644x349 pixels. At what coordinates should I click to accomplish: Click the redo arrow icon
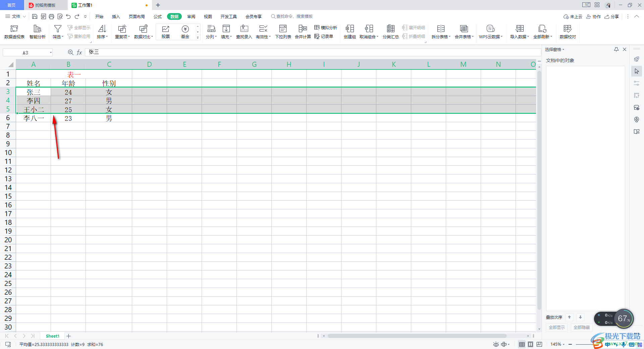click(77, 16)
